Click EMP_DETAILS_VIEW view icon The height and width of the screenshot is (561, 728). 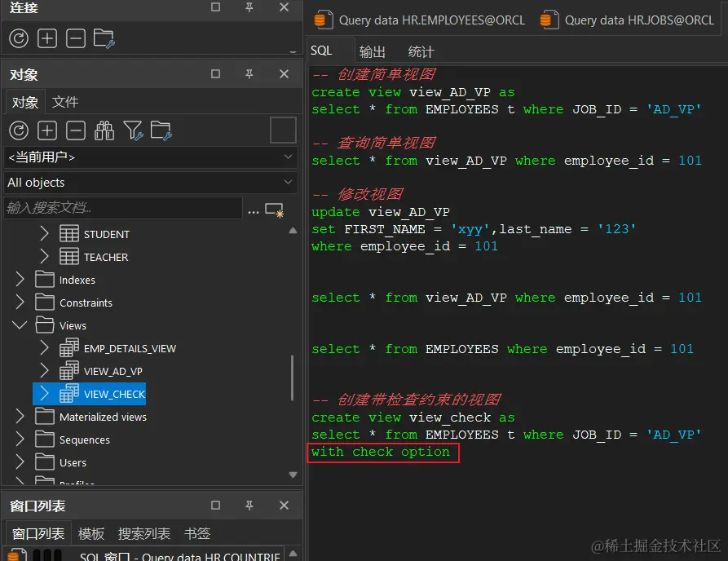coord(69,347)
